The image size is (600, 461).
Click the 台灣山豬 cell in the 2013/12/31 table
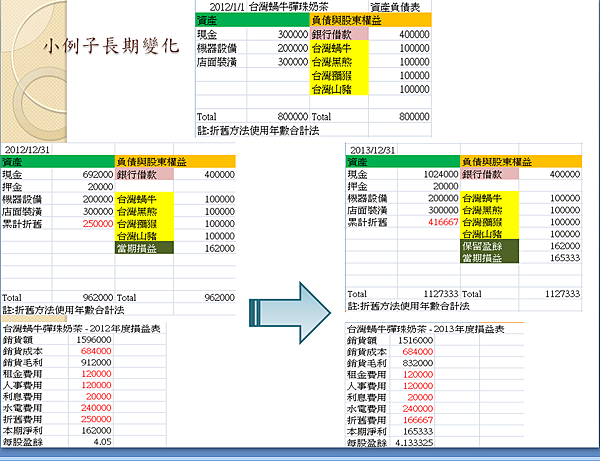(489, 234)
